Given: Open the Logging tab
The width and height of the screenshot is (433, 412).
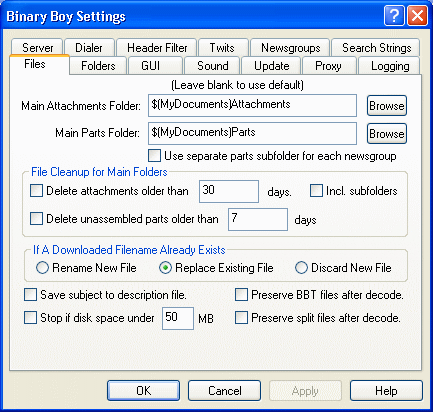Looking at the screenshot, I should pyautogui.click(x=389, y=66).
